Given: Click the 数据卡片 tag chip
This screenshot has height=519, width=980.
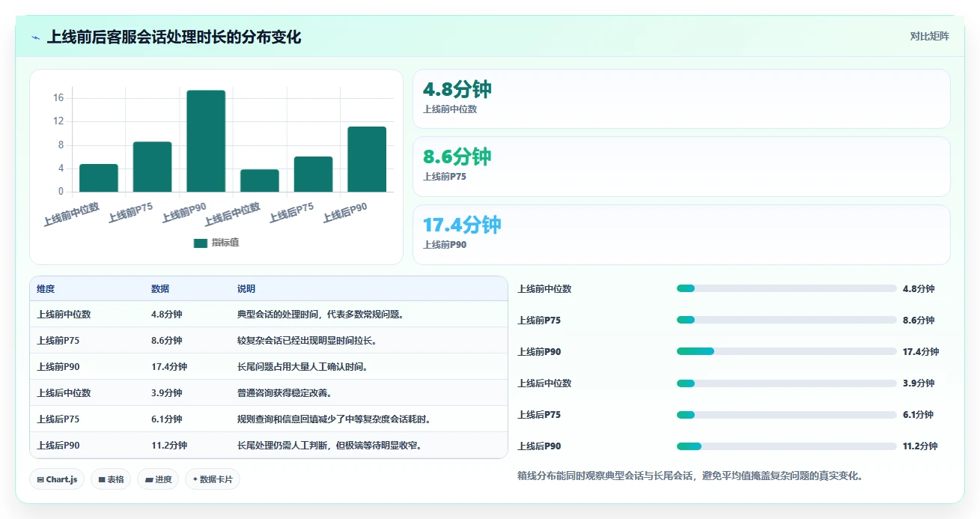Looking at the screenshot, I should click(213, 479).
